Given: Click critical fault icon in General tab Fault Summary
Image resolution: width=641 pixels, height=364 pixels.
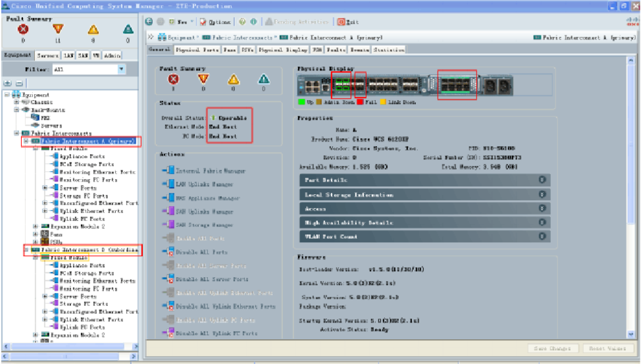Looking at the screenshot, I should tap(173, 79).
